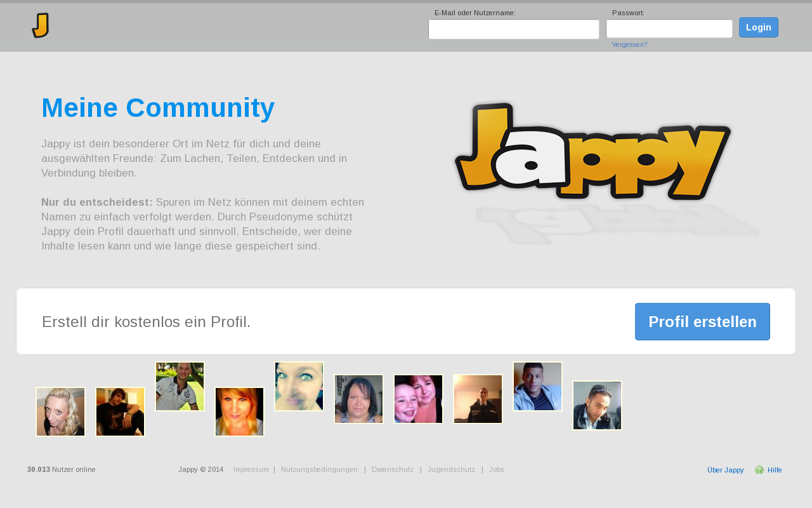Open the red-haired woman profile thumbnail
This screenshot has width=812, height=508.
239,411
